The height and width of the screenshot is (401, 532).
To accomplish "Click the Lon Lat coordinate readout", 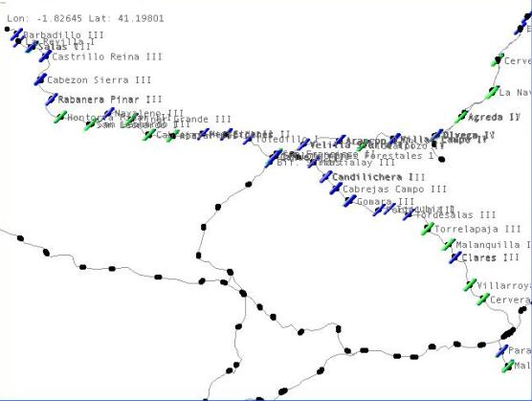I will [85, 18].
